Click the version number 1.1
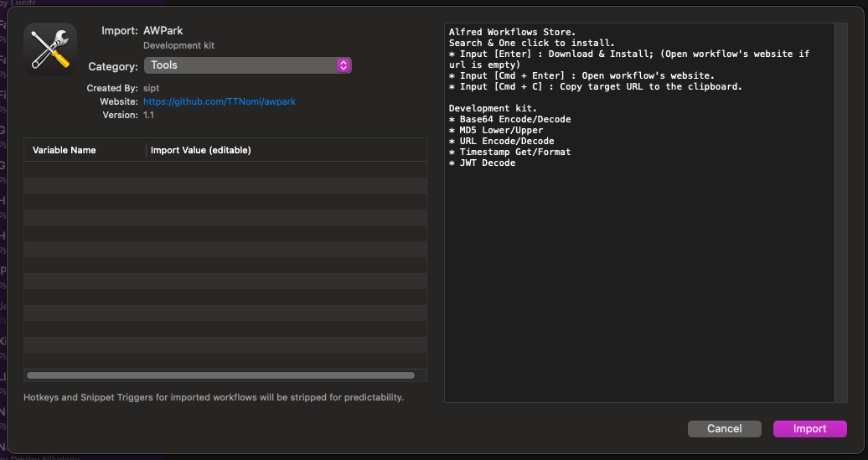868x460 pixels. click(x=148, y=115)
